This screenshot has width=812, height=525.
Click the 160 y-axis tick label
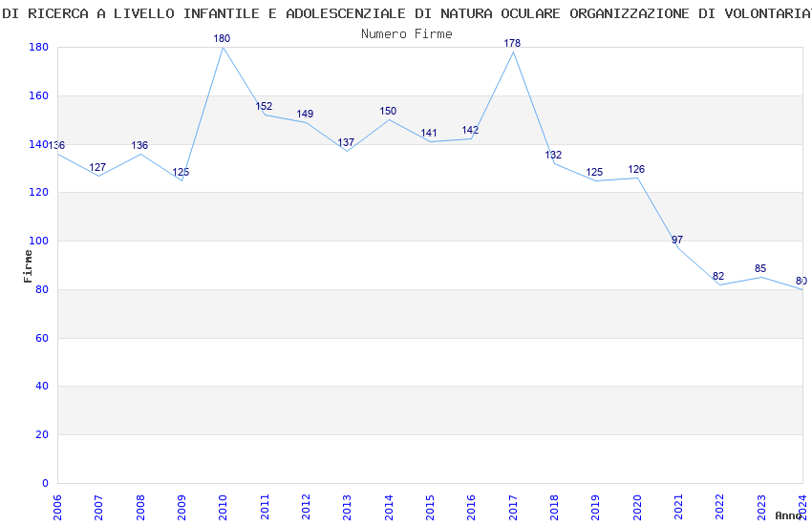(38, 95)
